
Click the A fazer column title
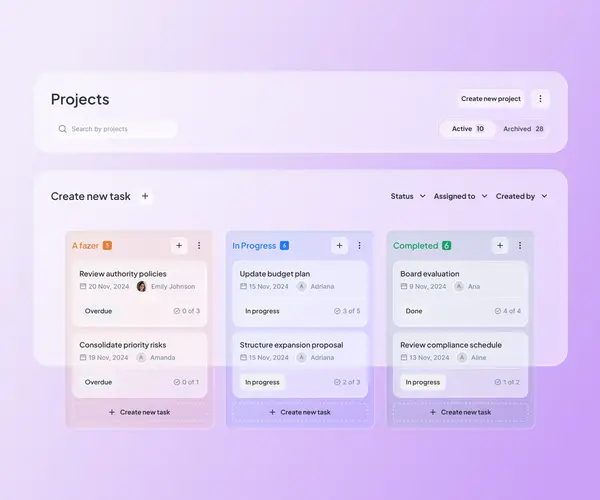(x=85, y=246)
